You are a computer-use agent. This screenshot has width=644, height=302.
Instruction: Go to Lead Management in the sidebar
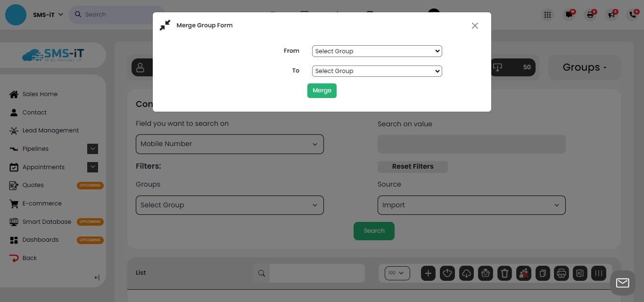pyautogui.click(x=50, y=131)
